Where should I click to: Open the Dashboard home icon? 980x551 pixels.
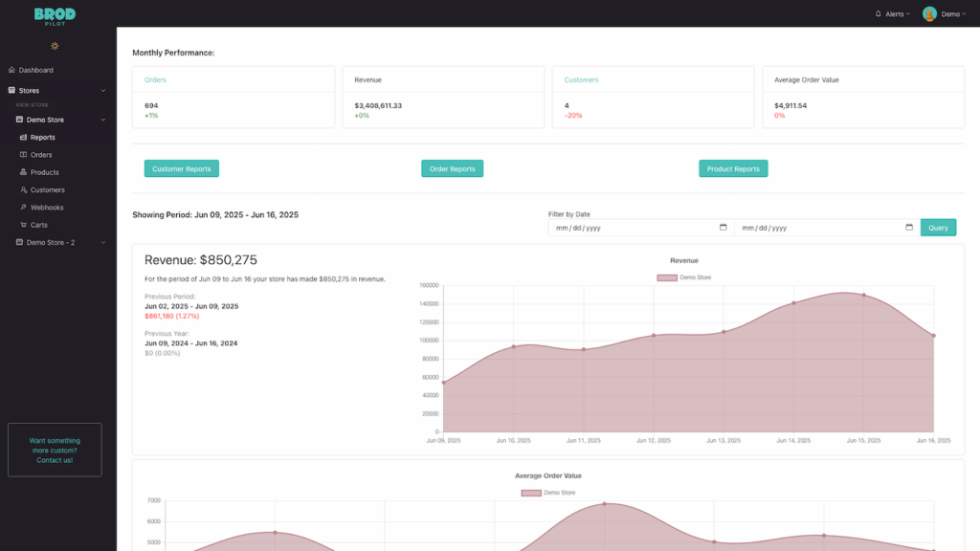pos(12,70)
